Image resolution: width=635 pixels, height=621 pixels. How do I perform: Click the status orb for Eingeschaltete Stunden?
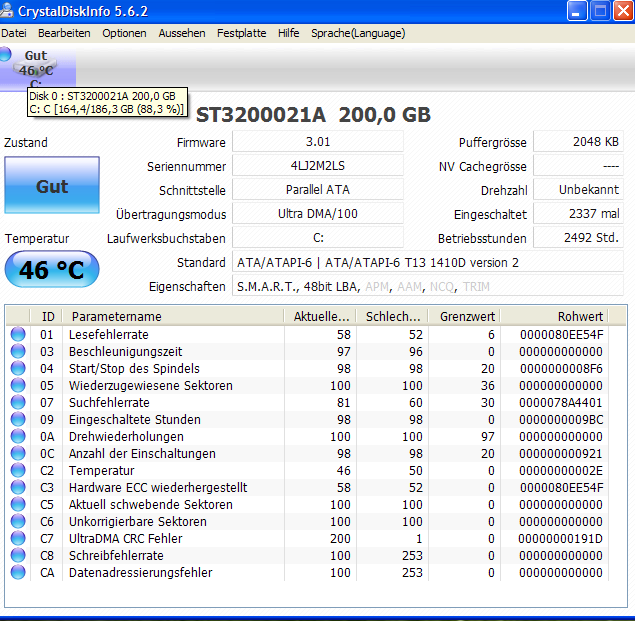coord(18,419)
